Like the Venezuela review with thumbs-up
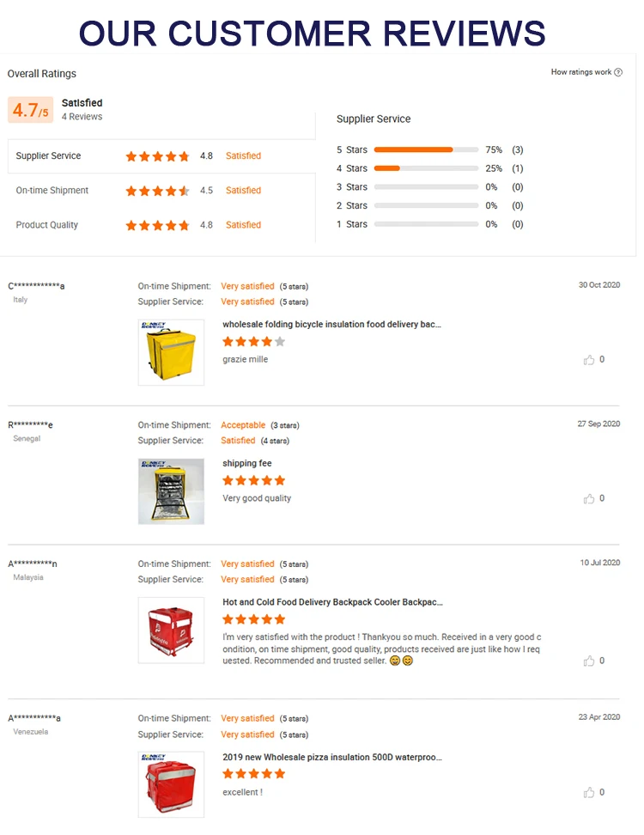The width and height of the screenshot is (644, 835). click(589, 793)
